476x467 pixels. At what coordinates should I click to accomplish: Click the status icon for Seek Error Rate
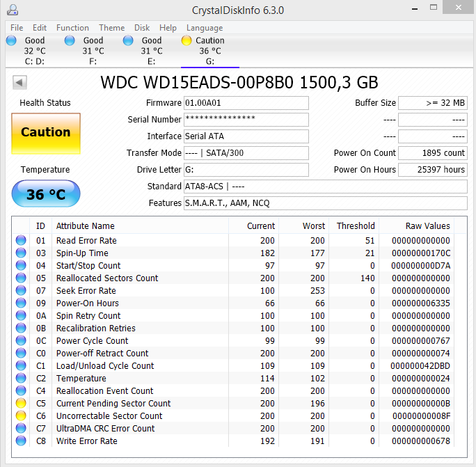(21, 290)
